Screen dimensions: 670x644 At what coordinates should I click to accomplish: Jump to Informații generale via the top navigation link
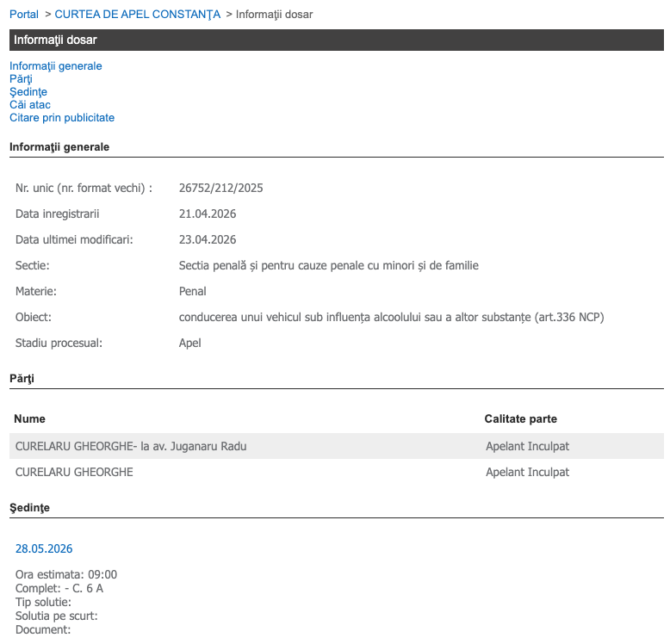pyautogui.click(x=55, y=66)
